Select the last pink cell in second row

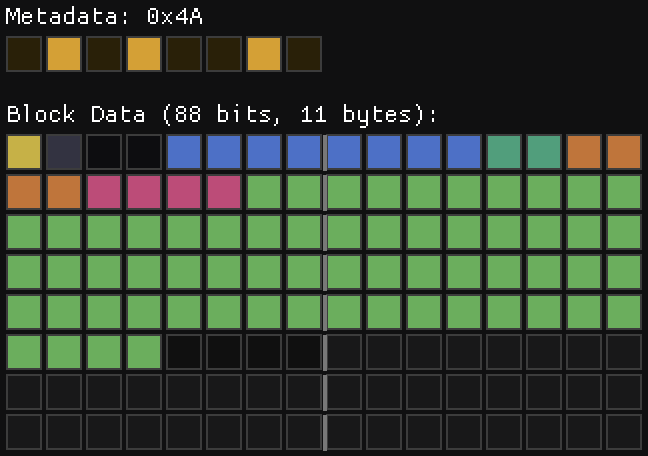click(224, 192)
